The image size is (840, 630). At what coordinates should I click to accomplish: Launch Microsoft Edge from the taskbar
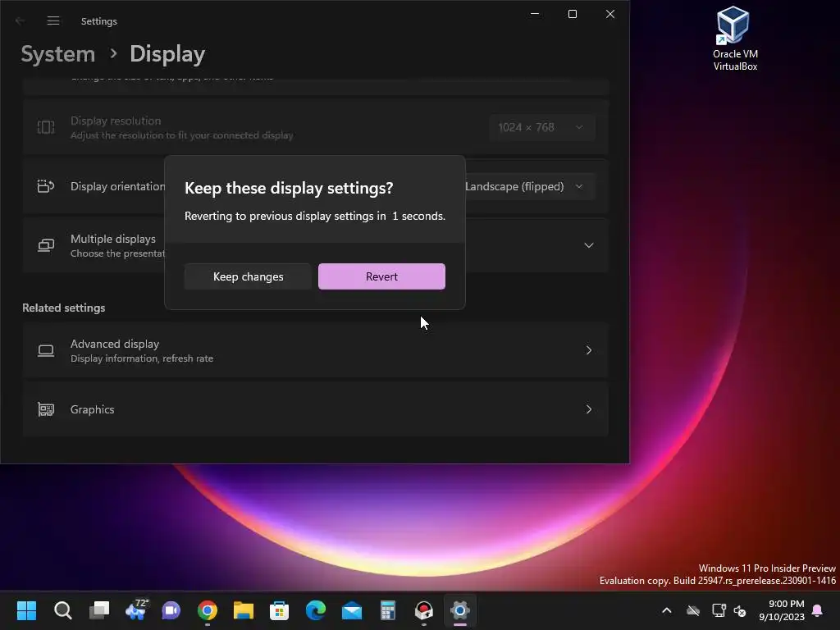pos(316,610)
